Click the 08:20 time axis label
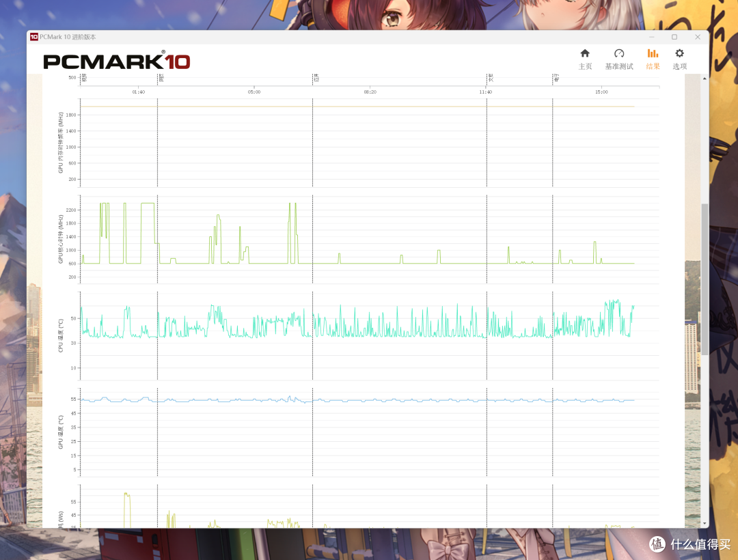This screenshot has width=738, height=560. click(370, 92)
